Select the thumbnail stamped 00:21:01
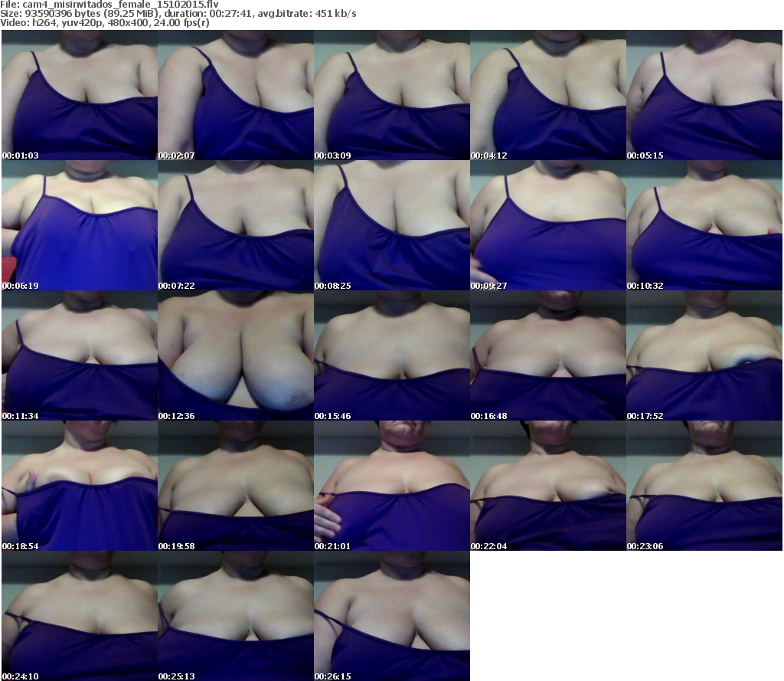The height and width of the screenshot is (681, 784). click(x=392, y=486)
